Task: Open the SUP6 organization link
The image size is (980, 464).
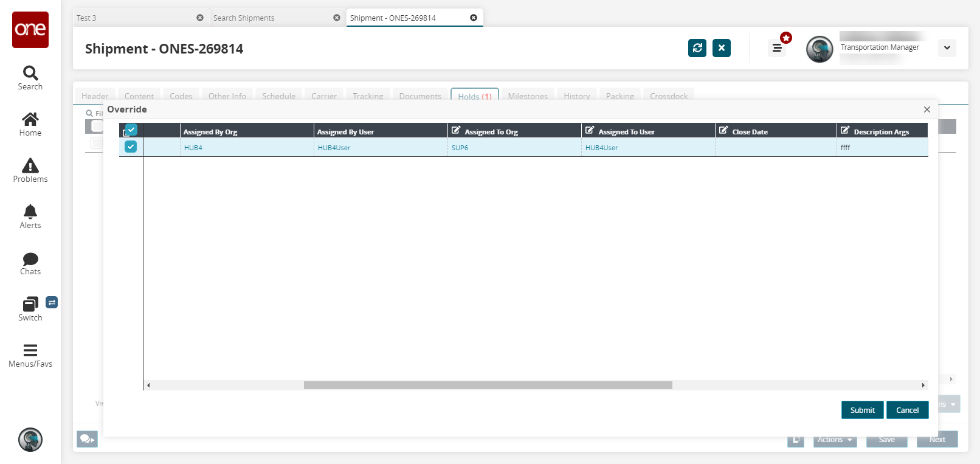Action: point(460,148)
